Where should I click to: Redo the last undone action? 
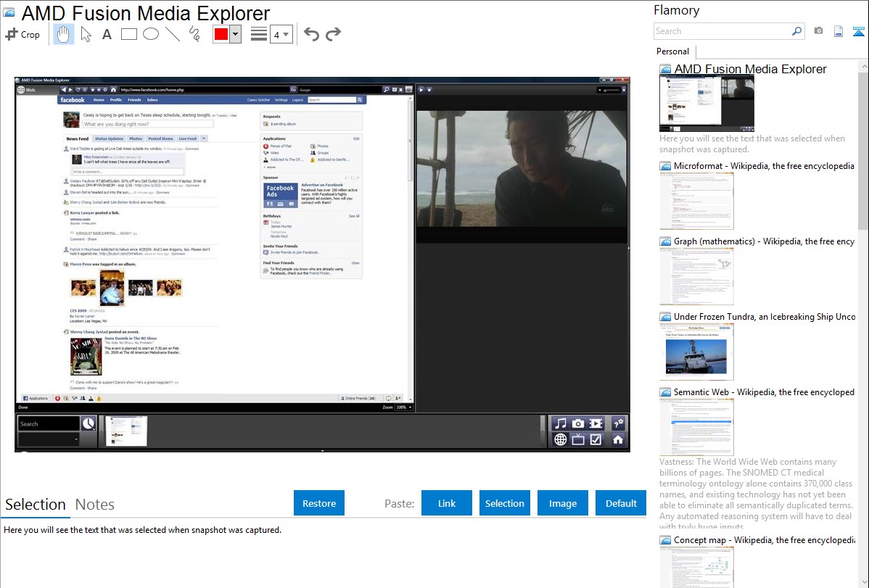pyautogui.click(x=333, y=34)
